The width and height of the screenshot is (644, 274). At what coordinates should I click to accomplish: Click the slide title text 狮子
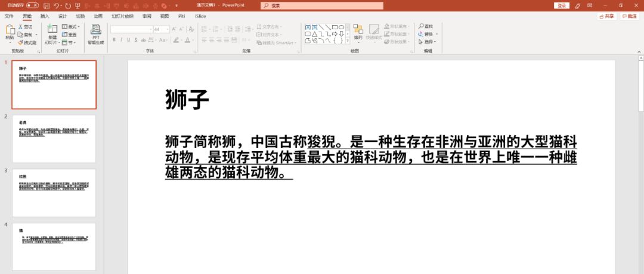point(187,100)
